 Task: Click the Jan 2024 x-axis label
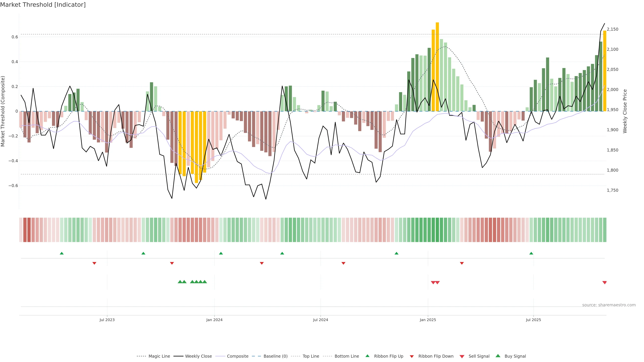pyautogui.click(x=214, y=320)
